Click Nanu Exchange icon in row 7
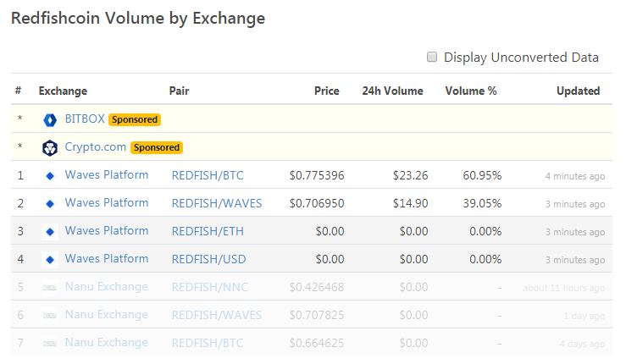Image resolution: width=626 pixels, height=364 pixels. coord(50,343)
